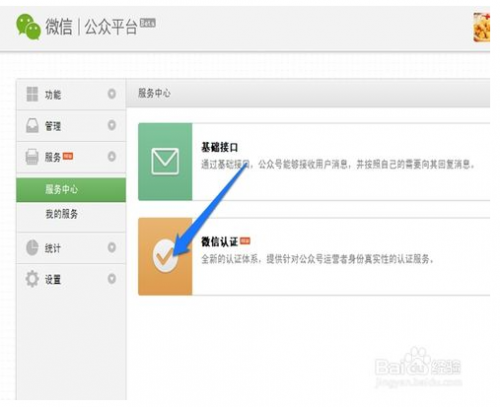Image resolution: width=500 pixels, height=407 pixels.
Task: Click the 服务 menu label
Action: 53,157
